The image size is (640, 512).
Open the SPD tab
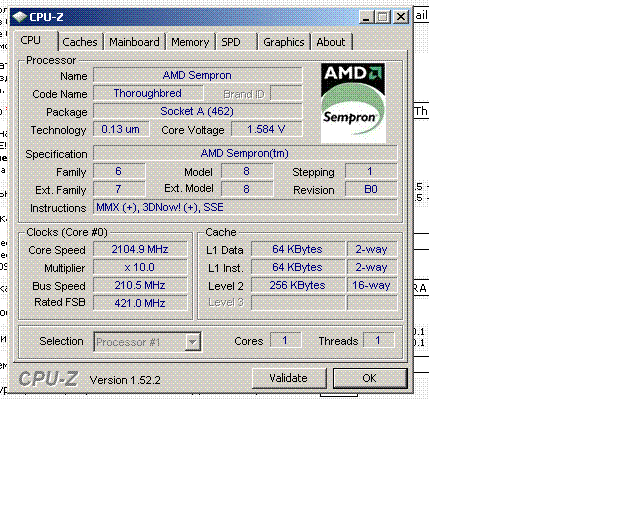click(236, 42)
